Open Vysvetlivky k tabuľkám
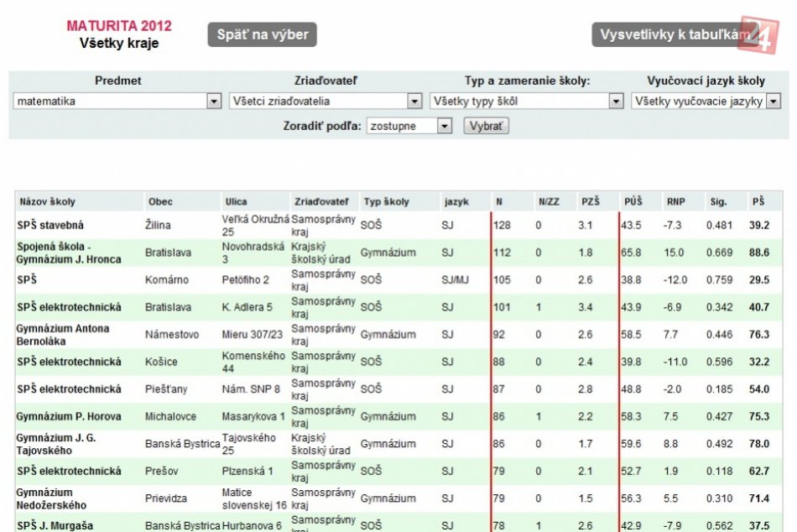Screen dimensions: 797x532 tap(671, 35)
